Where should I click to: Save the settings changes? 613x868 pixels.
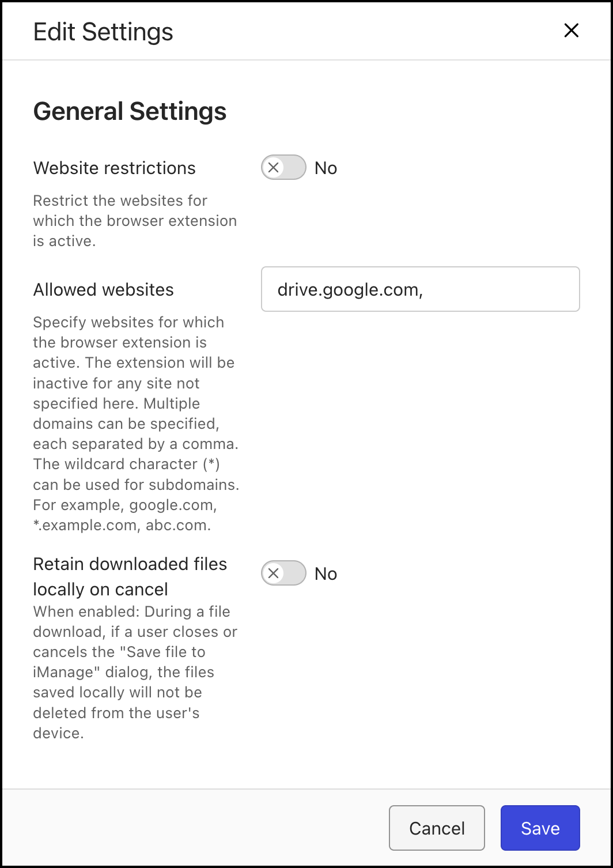point(540,828)
